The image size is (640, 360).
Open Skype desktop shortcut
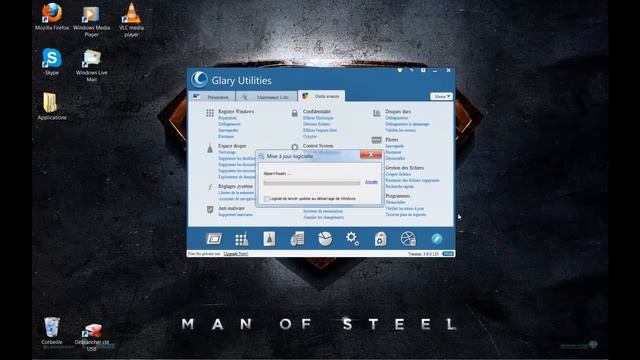pos(52,61)
